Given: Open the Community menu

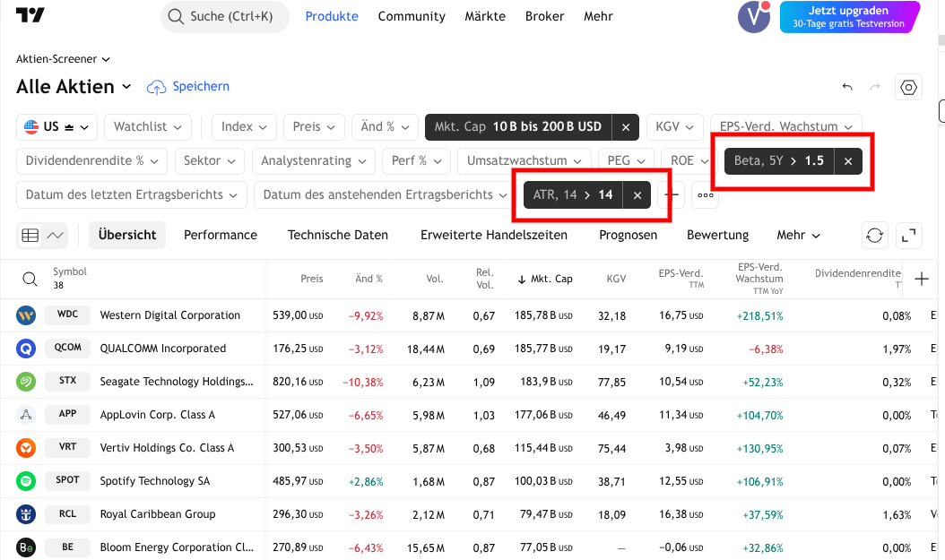Looking at the screenshot, I should [412, 16].
